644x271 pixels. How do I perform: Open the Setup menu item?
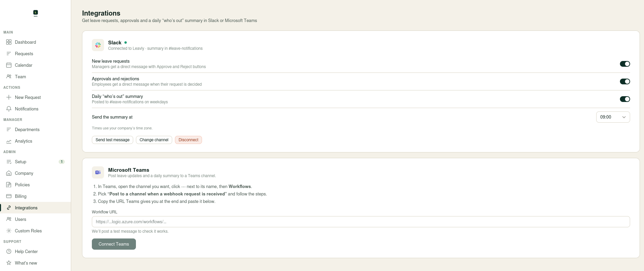36,162
